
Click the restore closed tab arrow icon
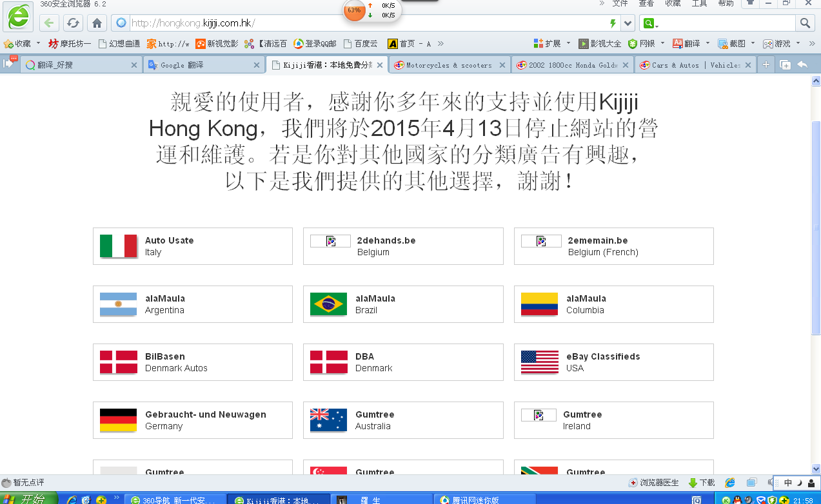click(x=803, y=64)
